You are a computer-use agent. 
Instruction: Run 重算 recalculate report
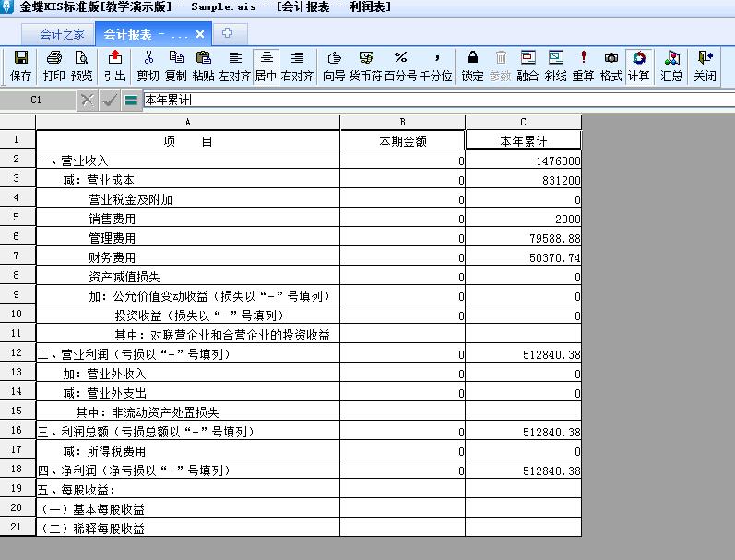click(x=583, y=66)
